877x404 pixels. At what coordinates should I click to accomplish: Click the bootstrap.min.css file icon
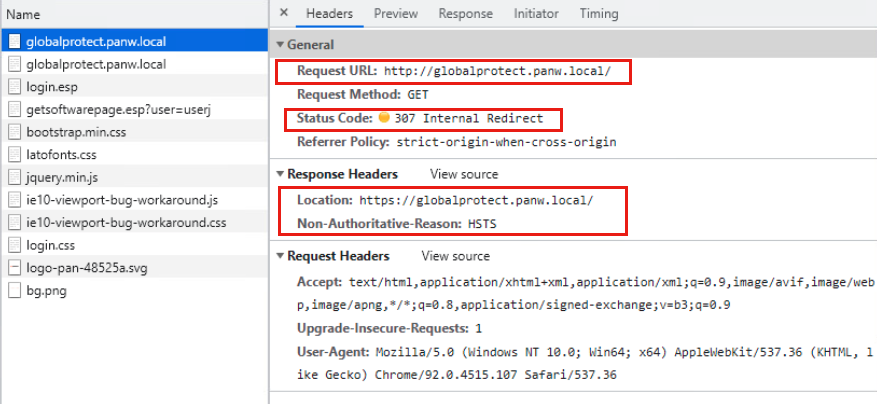point(14,132)
